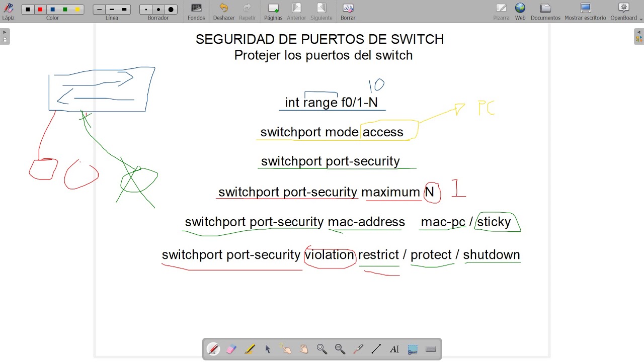This screenshot has height=362, width=644.
Task: Choose the thick line width
Action: pos(124,10)
